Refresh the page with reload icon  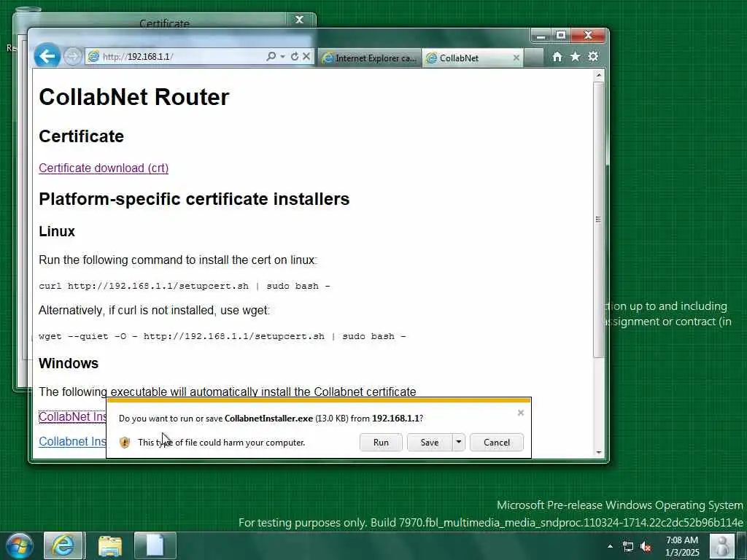(295, 56)
